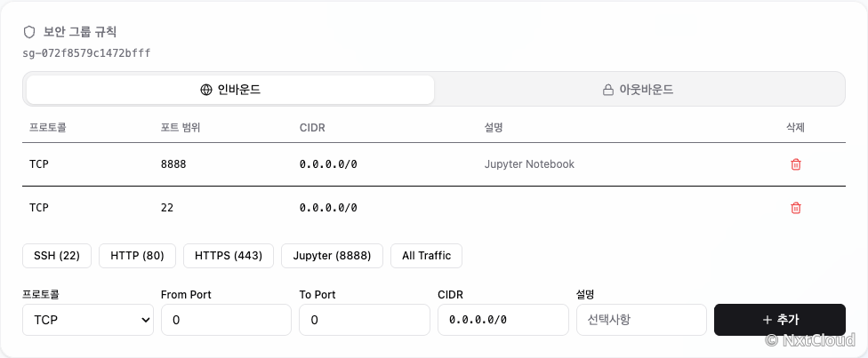The width and height of the screenshot is (868, 358).
Task: Select the 인바운드 tab
Action: click(x=229, y=90)
